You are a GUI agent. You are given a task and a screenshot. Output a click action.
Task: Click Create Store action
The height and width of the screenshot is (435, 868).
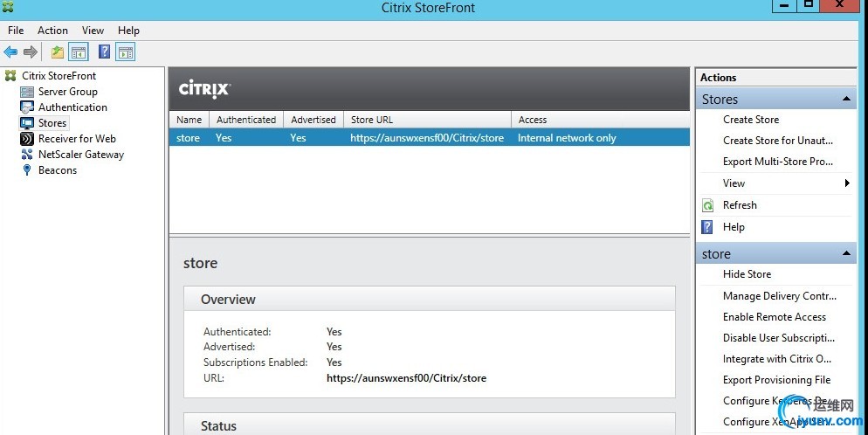751,120
